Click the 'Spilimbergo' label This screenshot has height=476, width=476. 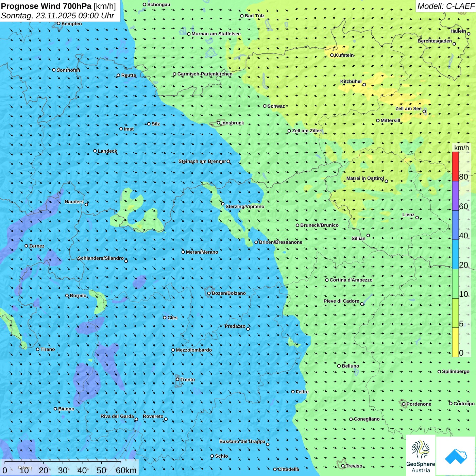456,371
